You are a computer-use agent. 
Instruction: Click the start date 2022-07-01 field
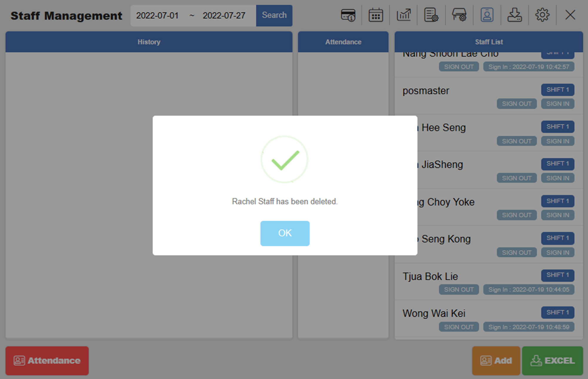click(157, 16)
